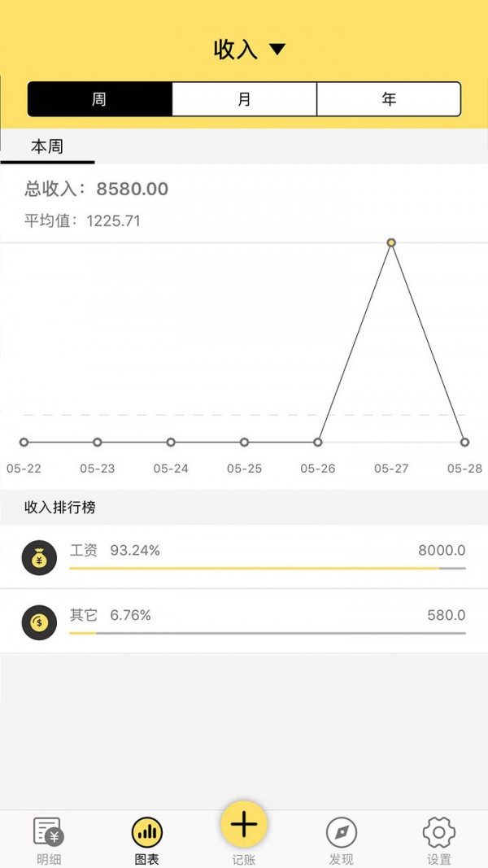Select the 本周 tab

pyautogui.click(x=47, y=147)
